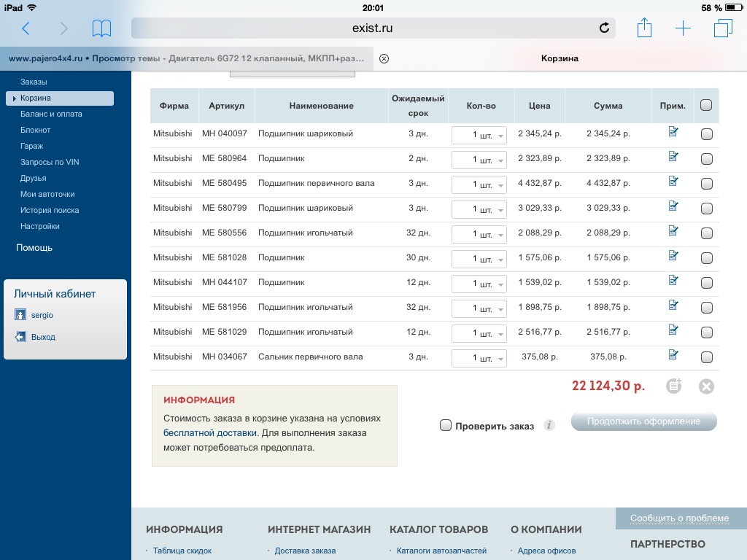Viewport: 747px width, 560px height.
Task: Expand quantity selector for Подшипник первичного вала
Action: click(x=479, y=184)
